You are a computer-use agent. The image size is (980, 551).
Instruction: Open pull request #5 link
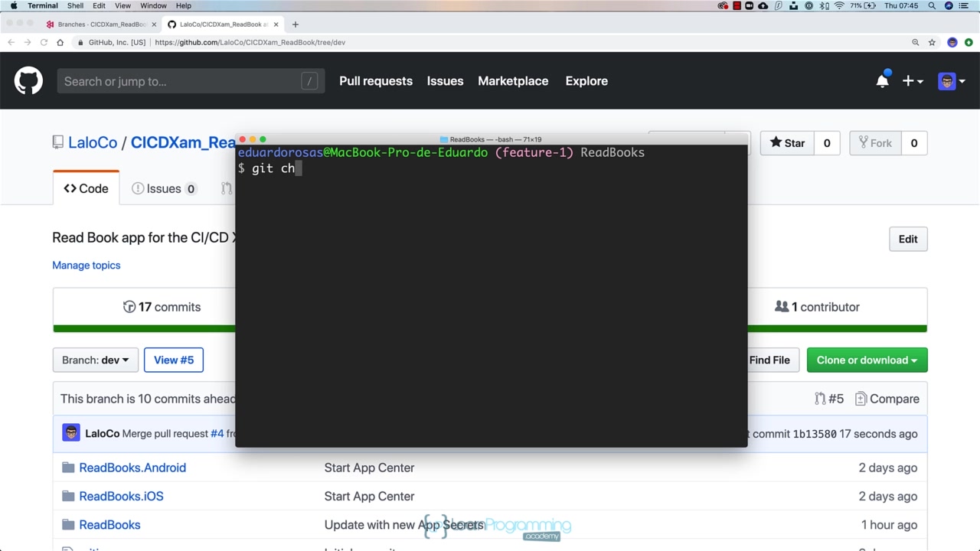[x=829, y=399]
